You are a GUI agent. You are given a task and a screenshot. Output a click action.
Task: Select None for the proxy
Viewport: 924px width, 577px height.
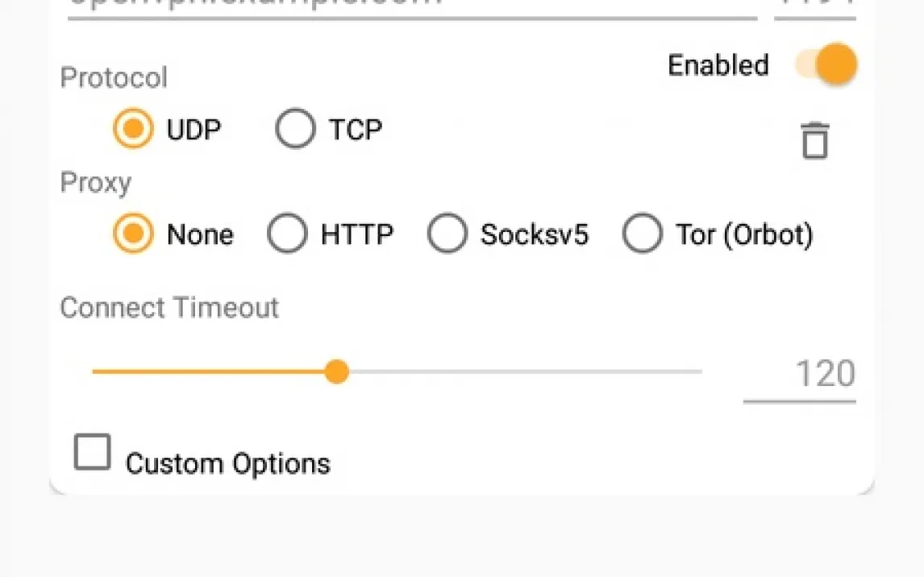pyautogui.click(x=133, y=235)
